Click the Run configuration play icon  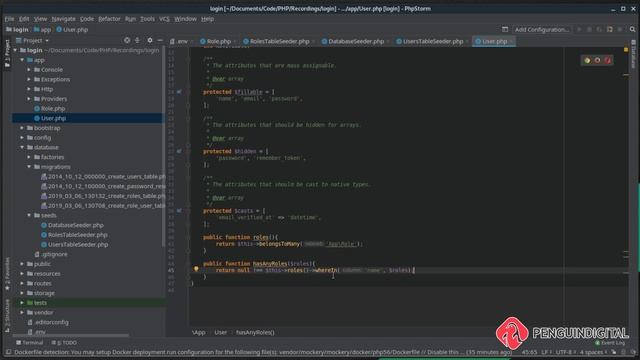[579, 29]
